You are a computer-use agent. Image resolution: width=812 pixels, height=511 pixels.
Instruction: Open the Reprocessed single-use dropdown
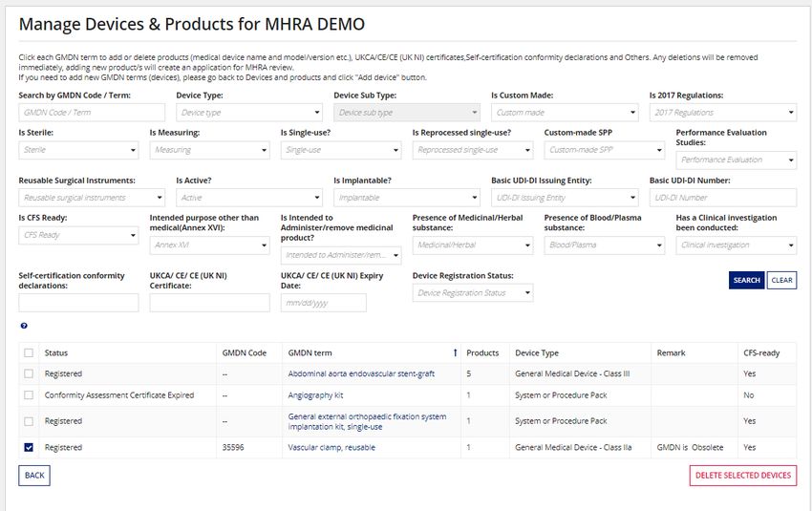tap(473, 150)
